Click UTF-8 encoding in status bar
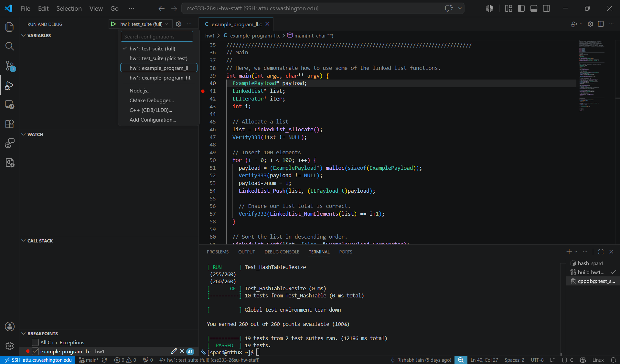 point(537,360)
